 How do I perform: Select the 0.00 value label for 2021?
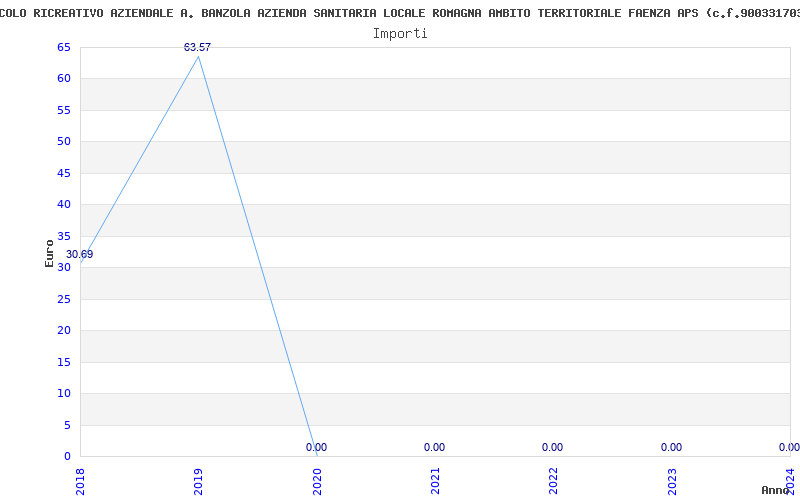[x=434, y=447]
